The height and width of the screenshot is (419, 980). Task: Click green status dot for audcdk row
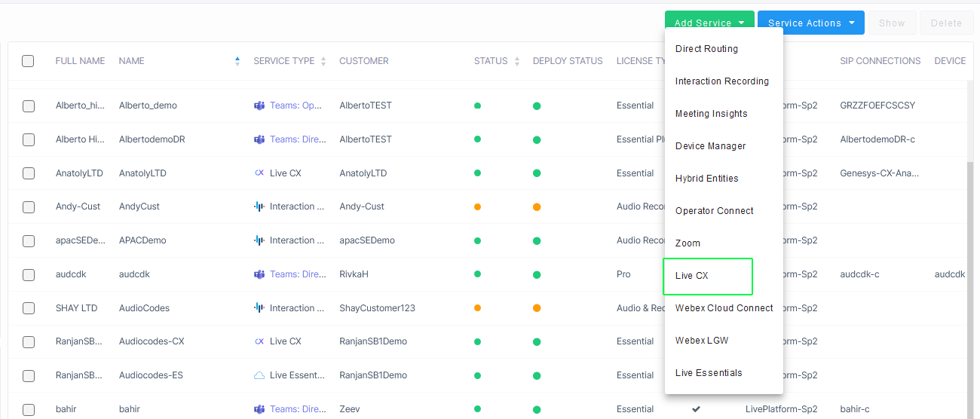[477, 274]
